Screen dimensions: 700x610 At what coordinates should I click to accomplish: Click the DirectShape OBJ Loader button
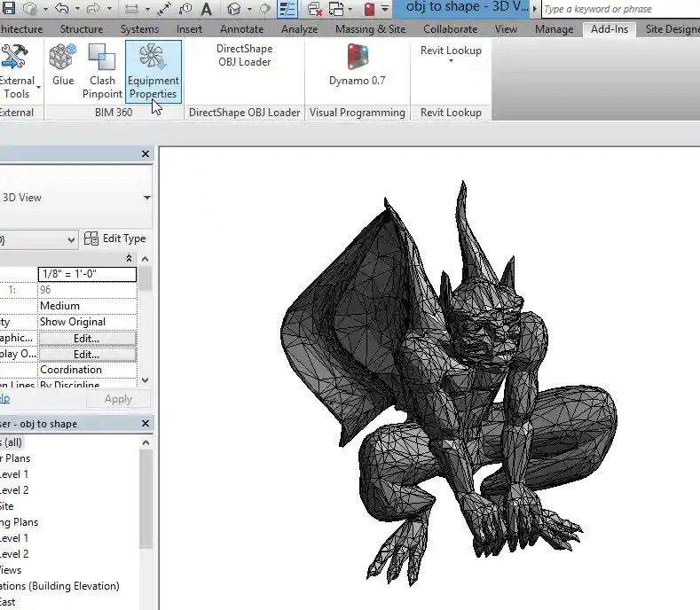244,56
